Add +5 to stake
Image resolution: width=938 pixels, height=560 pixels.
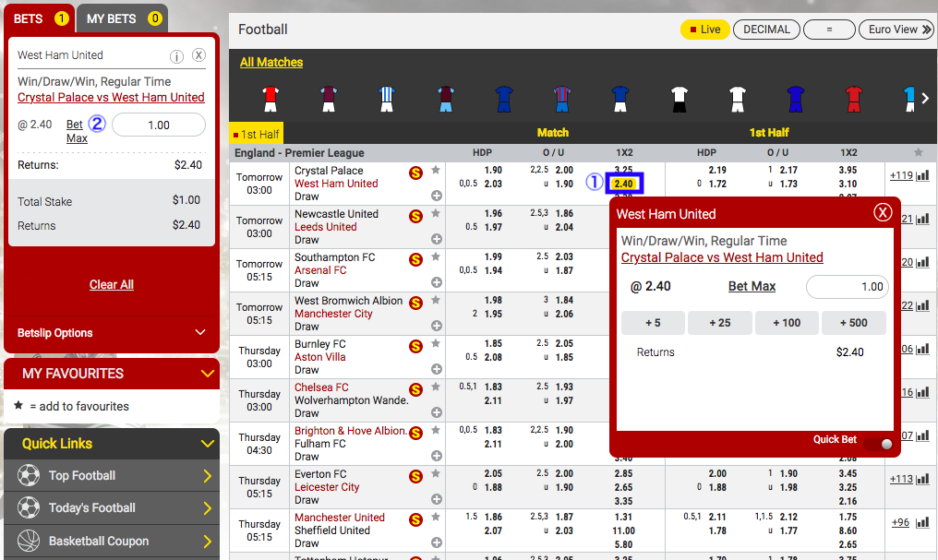pyautogui.click(x=653, y=323)
